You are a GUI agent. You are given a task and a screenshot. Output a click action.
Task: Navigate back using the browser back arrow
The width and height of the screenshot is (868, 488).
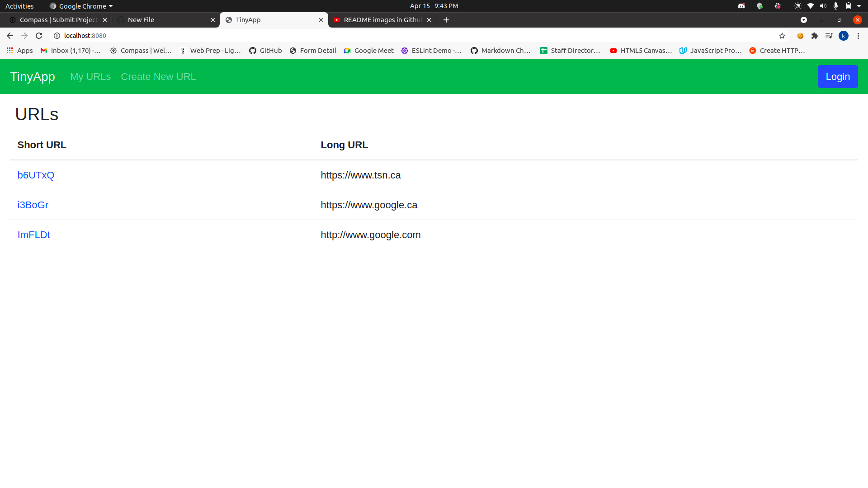9,36
